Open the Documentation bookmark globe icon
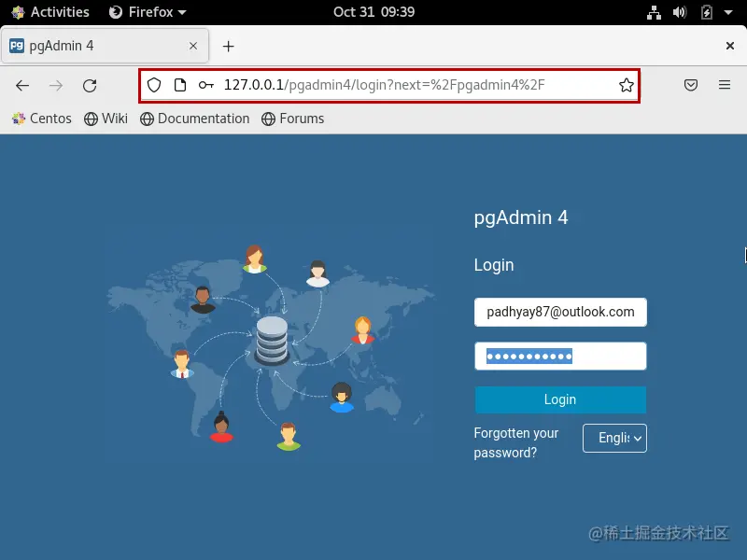The image size is (747, 560). click(146, 119)
